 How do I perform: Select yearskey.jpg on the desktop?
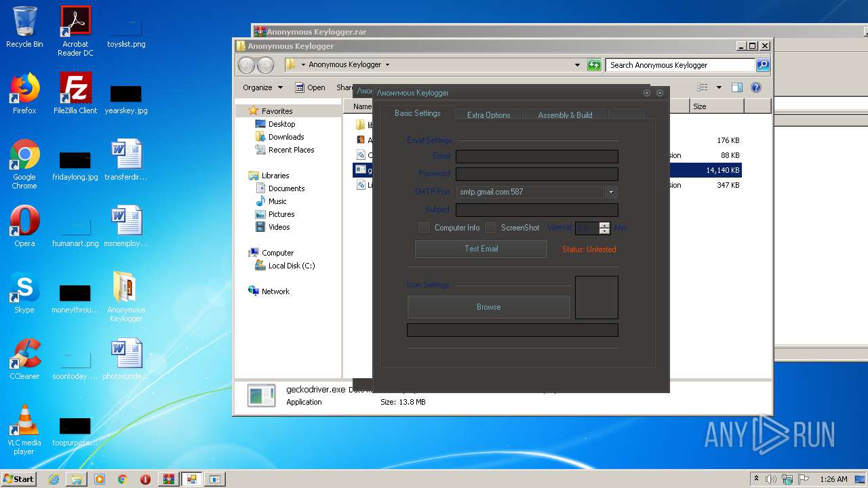[x=126, y=98]
